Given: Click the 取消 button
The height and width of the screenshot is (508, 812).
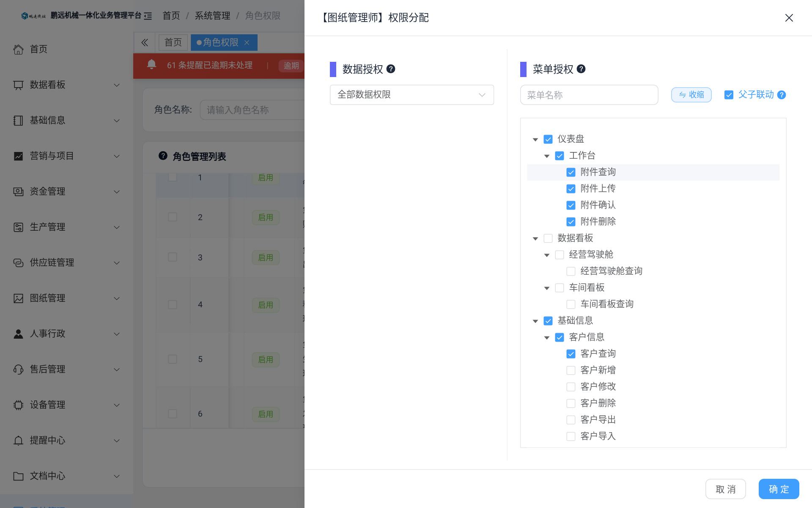Looking at the screenshot, I should click(x=726, y=489).
